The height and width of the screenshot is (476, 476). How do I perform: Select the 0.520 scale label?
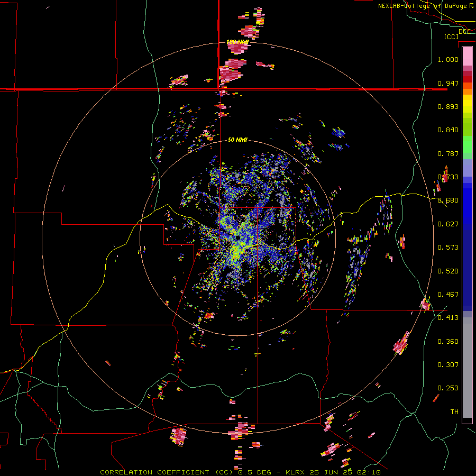(x=448, y=271)
